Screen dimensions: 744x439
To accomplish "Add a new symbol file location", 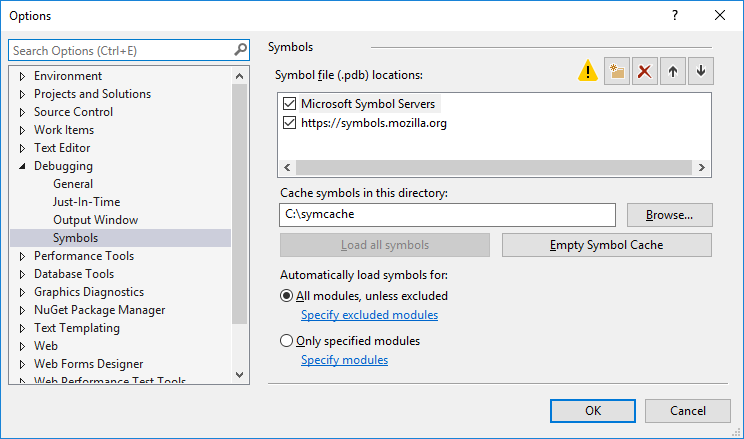I will click(x=617, y=72).
